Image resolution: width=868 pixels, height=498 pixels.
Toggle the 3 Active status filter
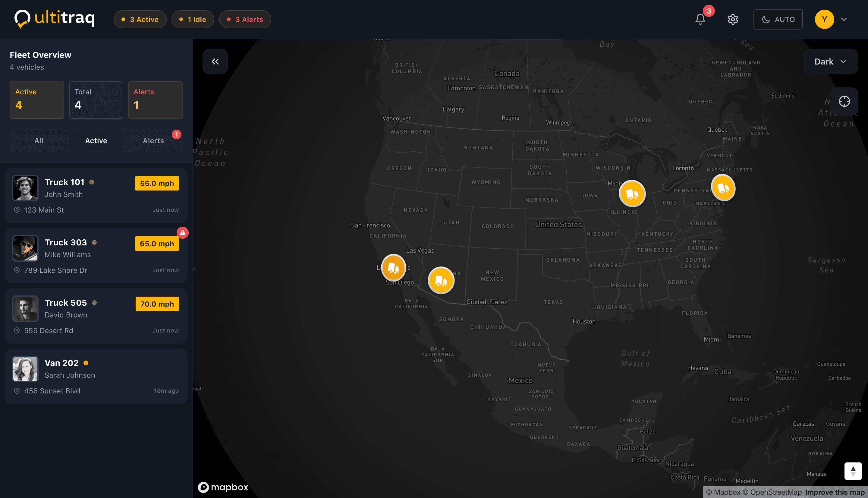point(140,19)
